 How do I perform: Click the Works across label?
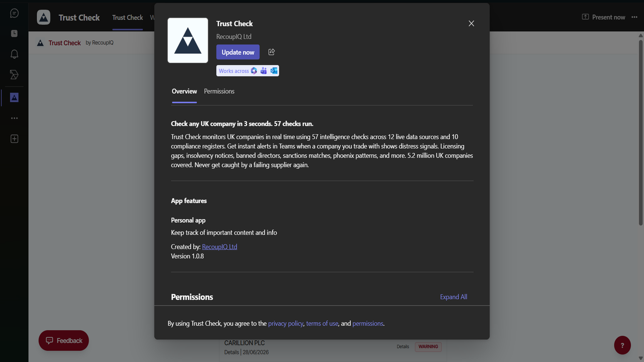pyautogui.click(x=233, y=71)
